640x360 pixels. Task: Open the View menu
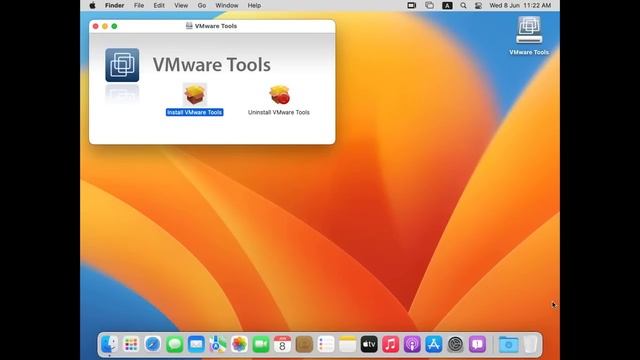click(181, 5)
